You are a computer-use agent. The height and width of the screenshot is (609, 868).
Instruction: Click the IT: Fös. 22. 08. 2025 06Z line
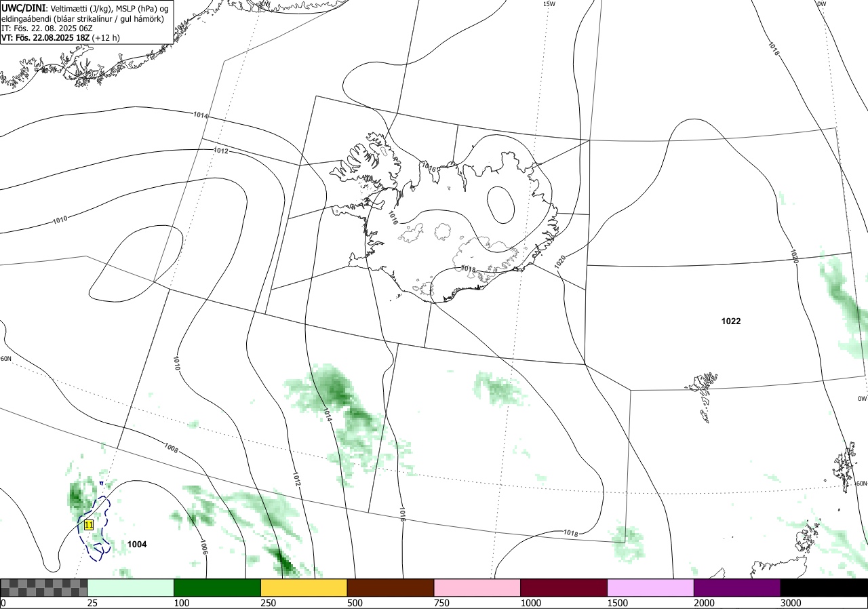pos(47,28)
